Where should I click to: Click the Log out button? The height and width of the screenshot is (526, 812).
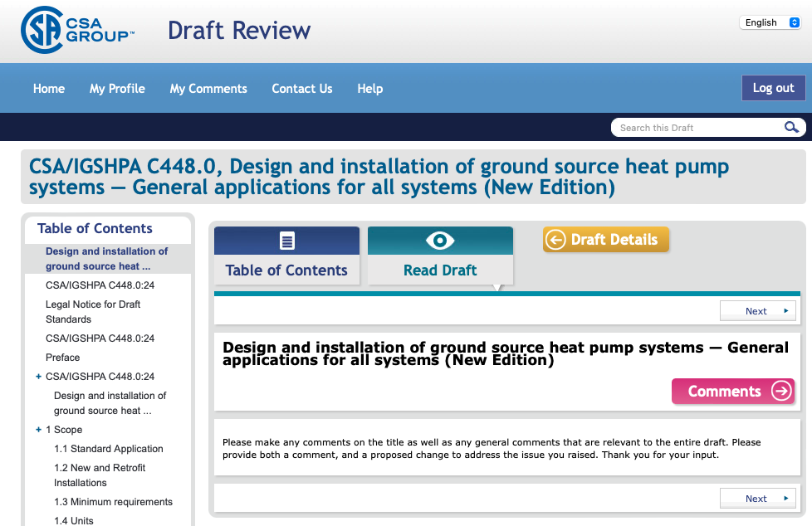click(x=773, y=88)
